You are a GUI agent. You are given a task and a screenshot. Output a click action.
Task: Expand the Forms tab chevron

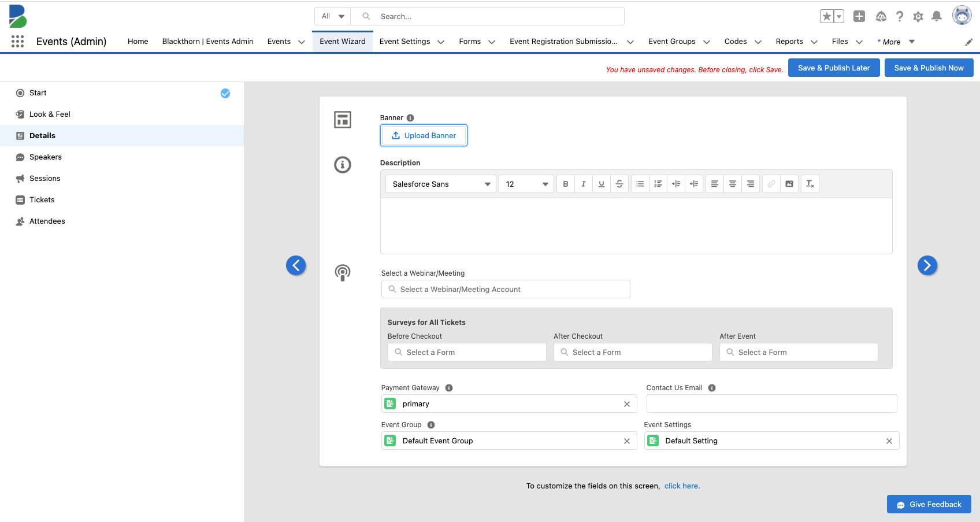click(492, 42)
